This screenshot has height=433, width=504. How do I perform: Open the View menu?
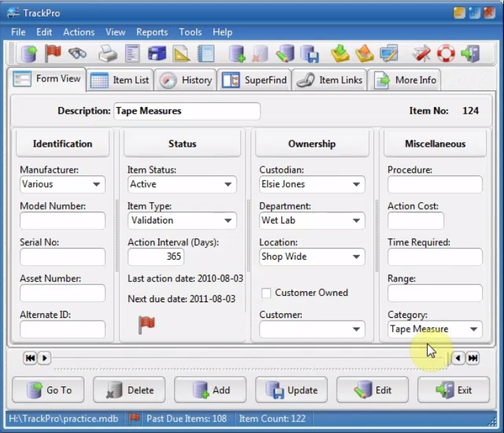click(115, 32)
